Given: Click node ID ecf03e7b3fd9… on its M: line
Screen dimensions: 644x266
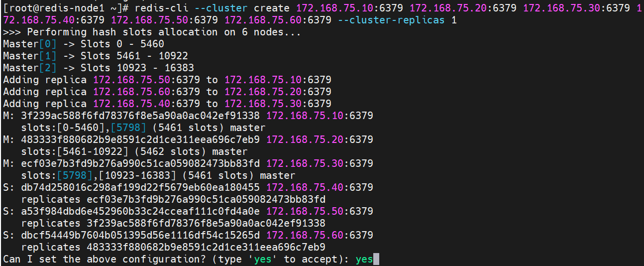Looking at the screenshot, I should pos(141,163).
